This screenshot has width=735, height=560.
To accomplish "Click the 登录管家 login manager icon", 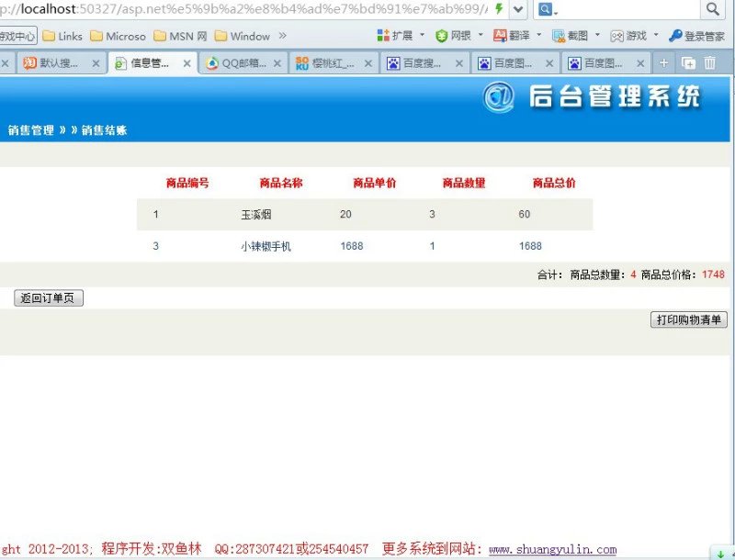I will tap(675, 35).
